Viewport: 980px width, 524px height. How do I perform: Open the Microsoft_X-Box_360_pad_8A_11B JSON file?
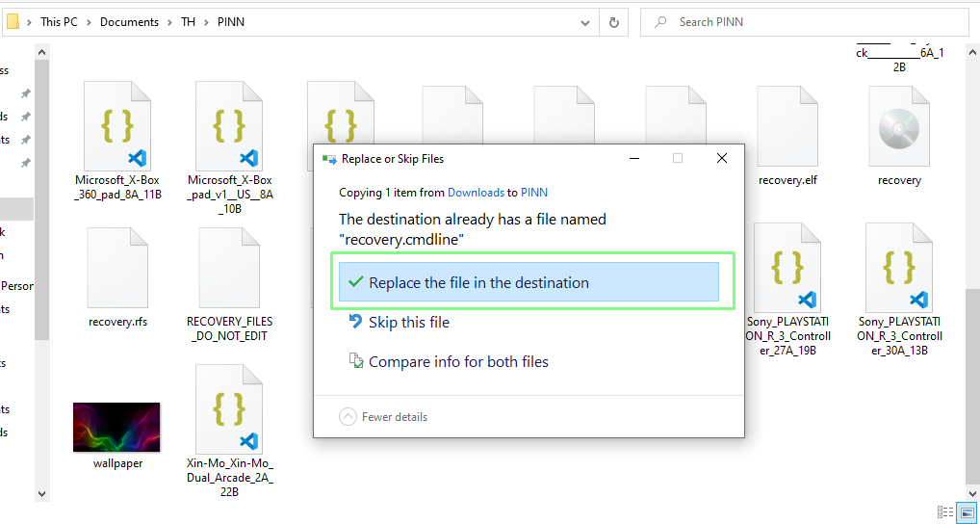pos(118,125)
